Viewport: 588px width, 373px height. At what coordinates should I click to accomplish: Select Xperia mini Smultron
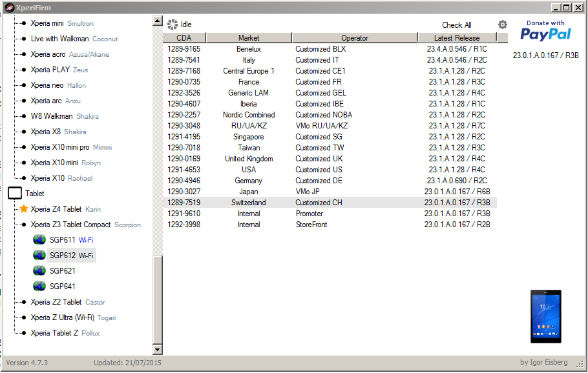pos(62,23)
